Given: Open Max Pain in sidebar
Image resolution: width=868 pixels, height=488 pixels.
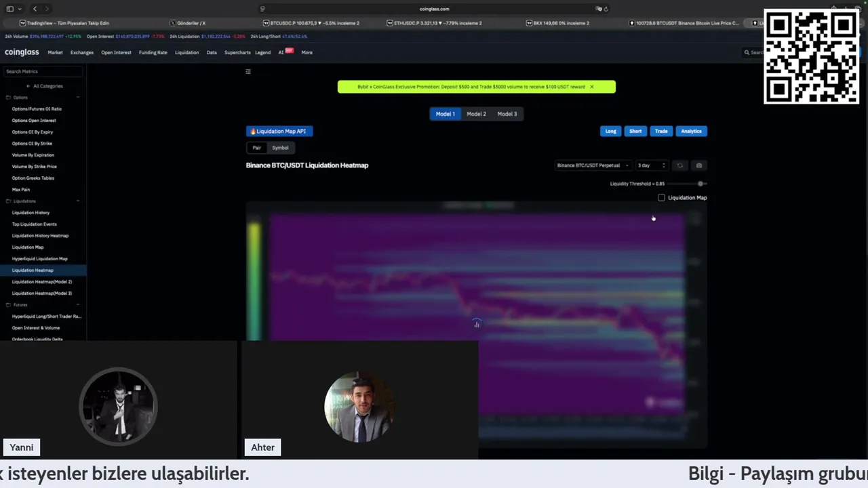Looking at the screenshot, I should pyautogui.click(x=21, y=190).
